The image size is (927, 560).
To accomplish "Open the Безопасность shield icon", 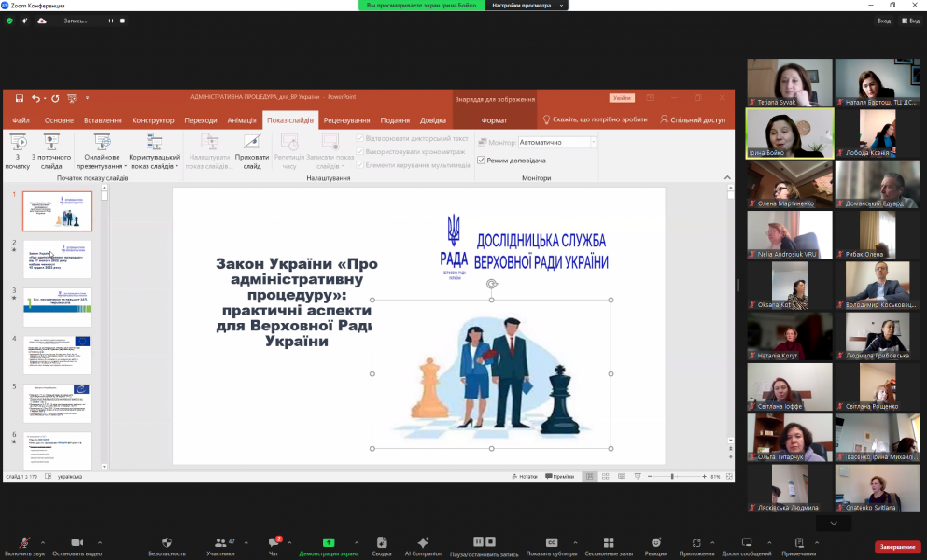I will (x=167, y=541).
